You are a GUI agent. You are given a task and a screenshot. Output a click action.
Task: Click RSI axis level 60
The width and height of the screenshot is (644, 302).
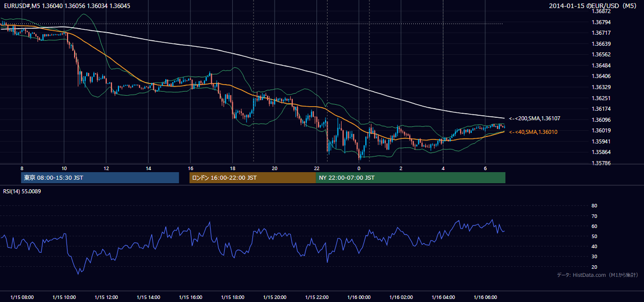(x=594, y=226)
